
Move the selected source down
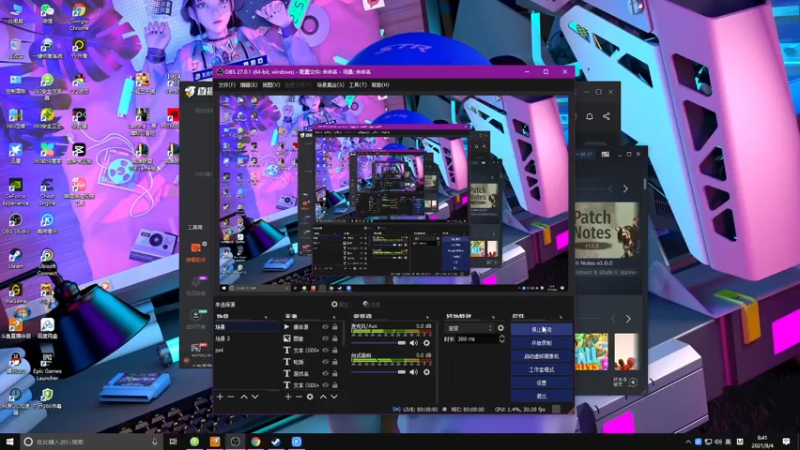(x=334, y=396)
